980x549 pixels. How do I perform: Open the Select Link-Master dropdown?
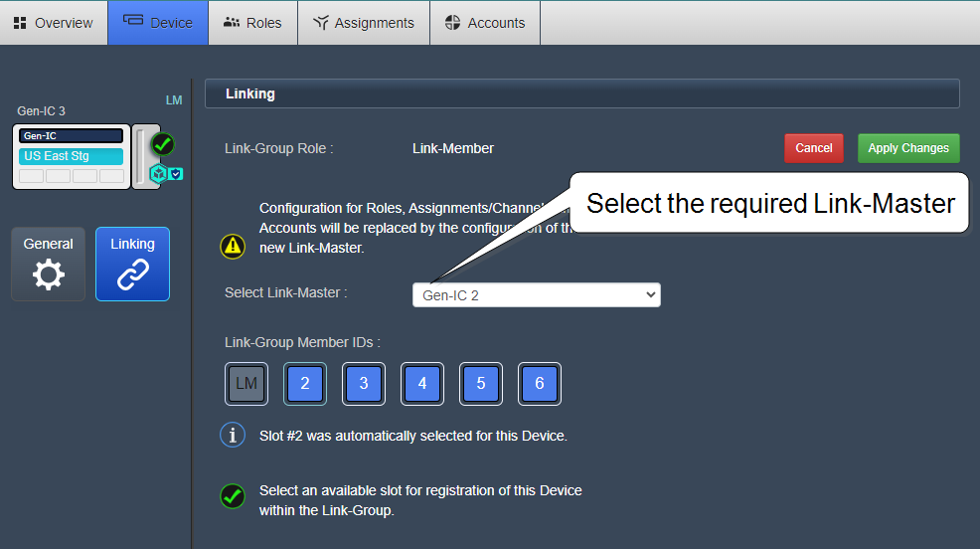click(x=536, y=295)
